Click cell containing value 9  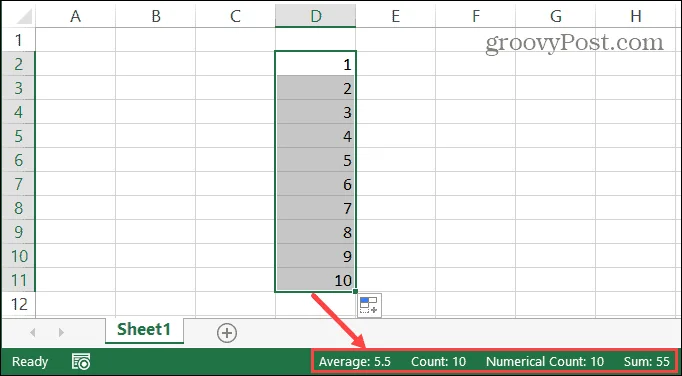(x=315, y=255)
